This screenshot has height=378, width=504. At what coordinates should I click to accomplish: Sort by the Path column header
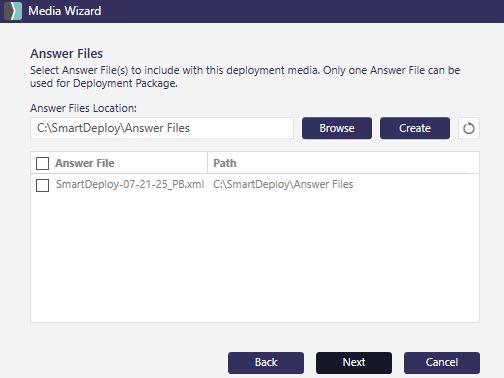coord(225,163)
